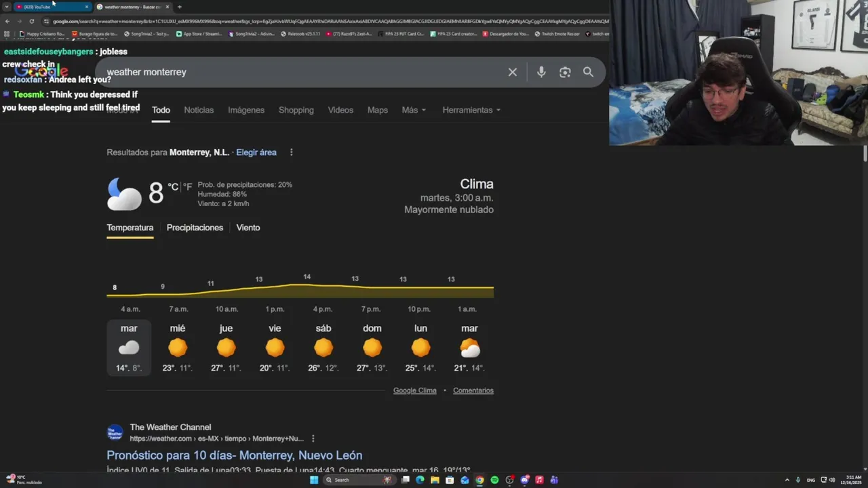This screenshot has width=868, height=488.
Task: Clear the Google search box text
Action: pyautogui.click(x=513, y=72)
